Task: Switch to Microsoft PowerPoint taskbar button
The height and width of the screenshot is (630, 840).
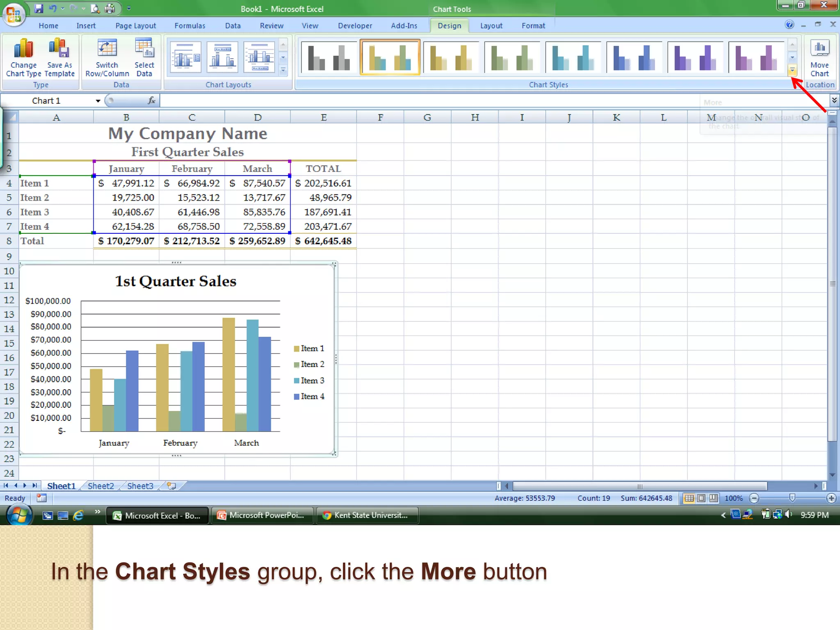Action: [x=262, y=515]
